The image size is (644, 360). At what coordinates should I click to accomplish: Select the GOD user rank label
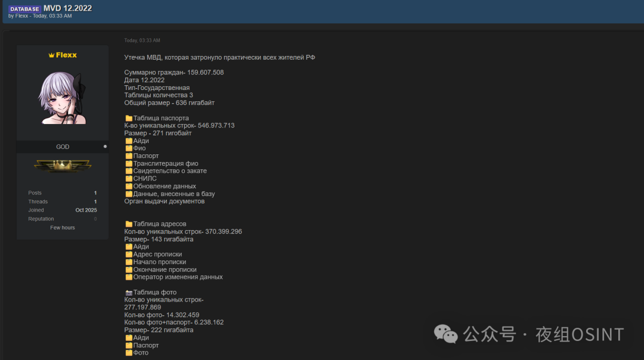click(x=63, y=147)
